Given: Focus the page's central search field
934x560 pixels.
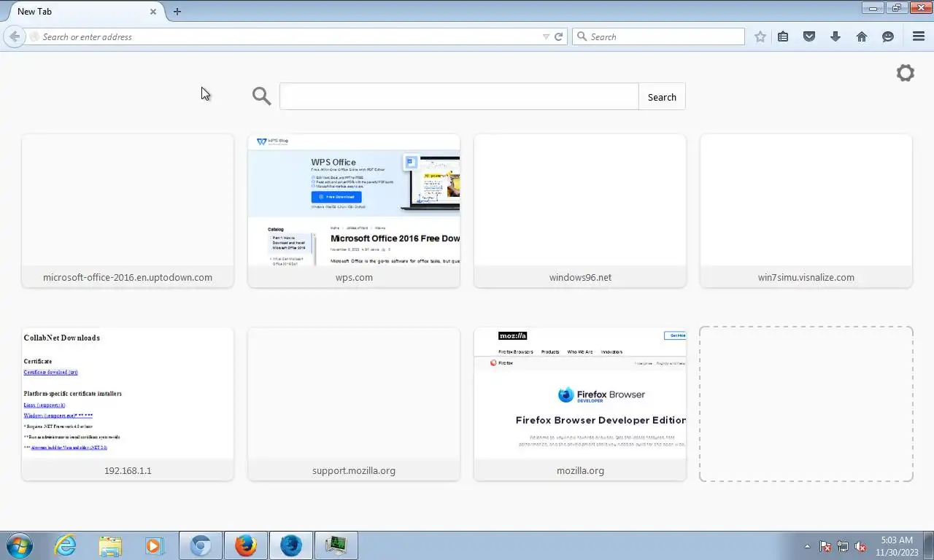Looking at the screenshot, I should click(459, 96).
